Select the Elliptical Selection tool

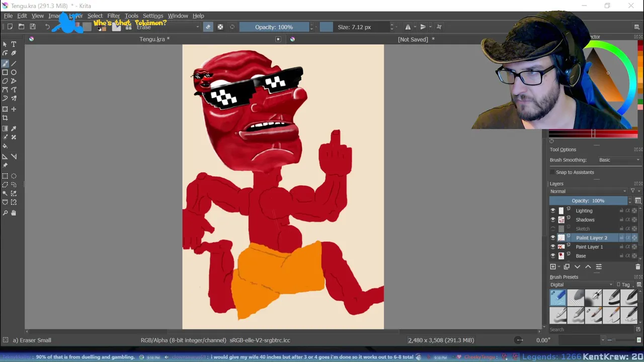(x=14, y=176)
